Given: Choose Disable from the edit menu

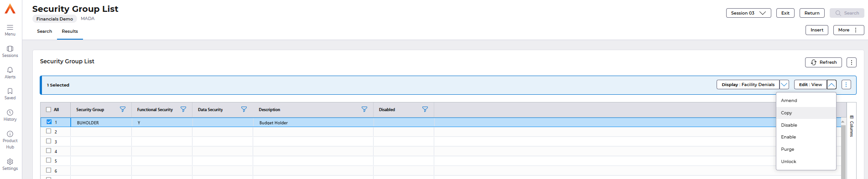Looking at the screenshot, I should point(806,125).
